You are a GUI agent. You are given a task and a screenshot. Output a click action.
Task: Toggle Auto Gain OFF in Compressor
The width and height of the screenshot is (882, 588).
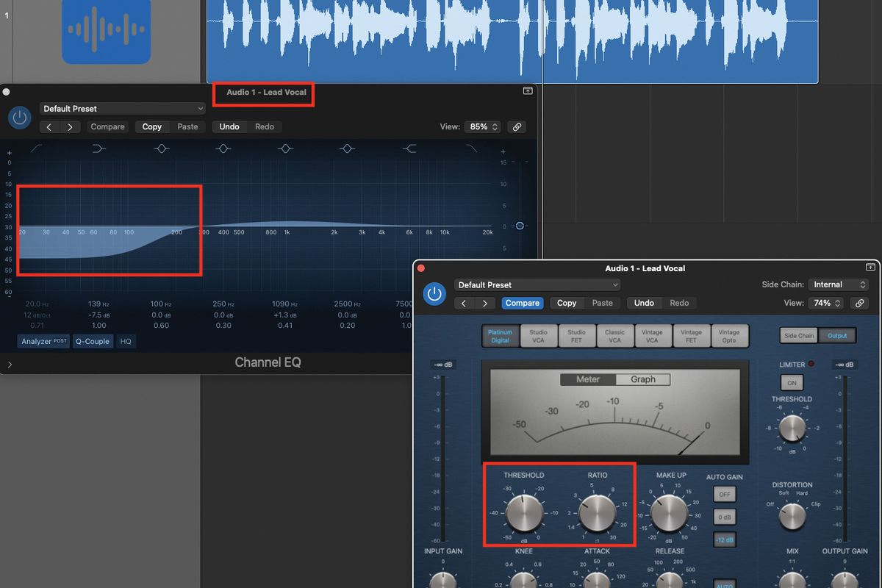pyautogui.click(x=725, y=494)
